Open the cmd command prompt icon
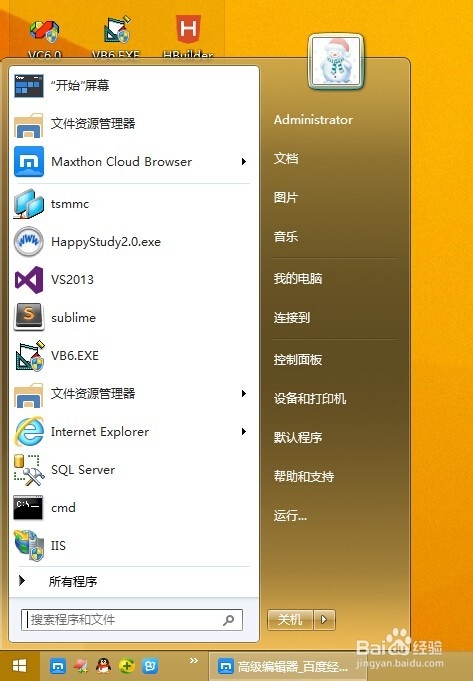 (x=29, y=508)
